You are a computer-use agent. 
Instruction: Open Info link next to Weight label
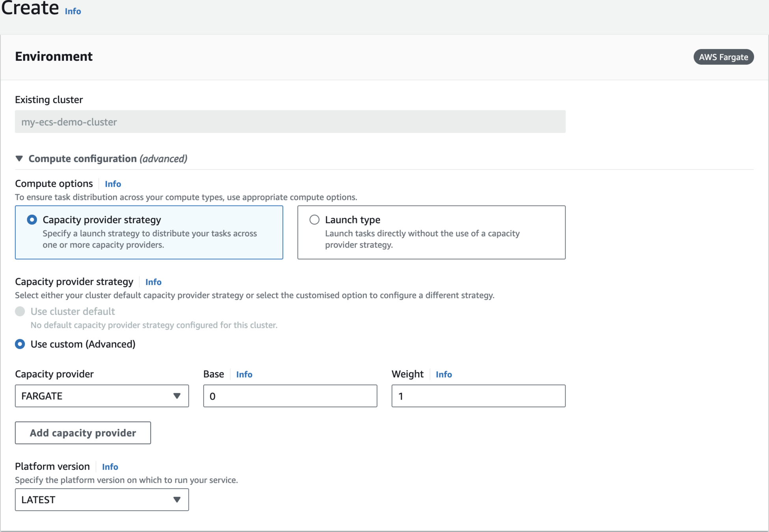[444, 374]
